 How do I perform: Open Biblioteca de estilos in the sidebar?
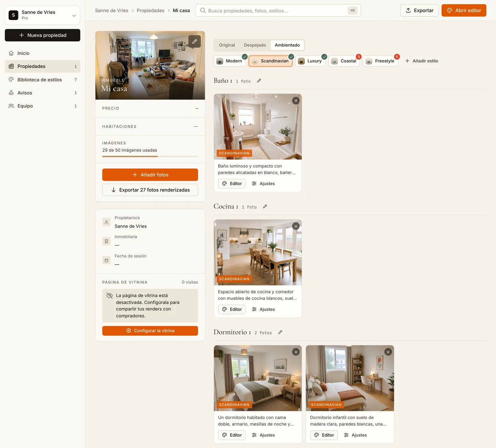pos(42,79)
